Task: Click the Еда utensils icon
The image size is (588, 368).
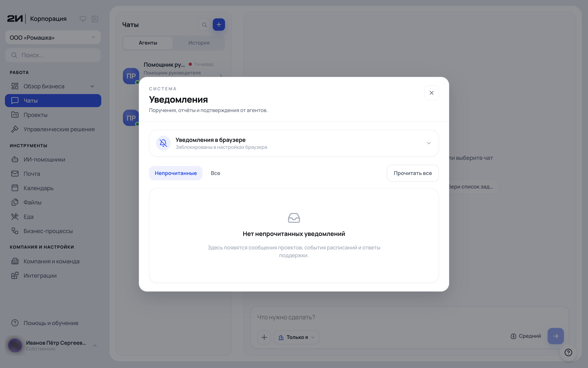Action: point(15,217)
